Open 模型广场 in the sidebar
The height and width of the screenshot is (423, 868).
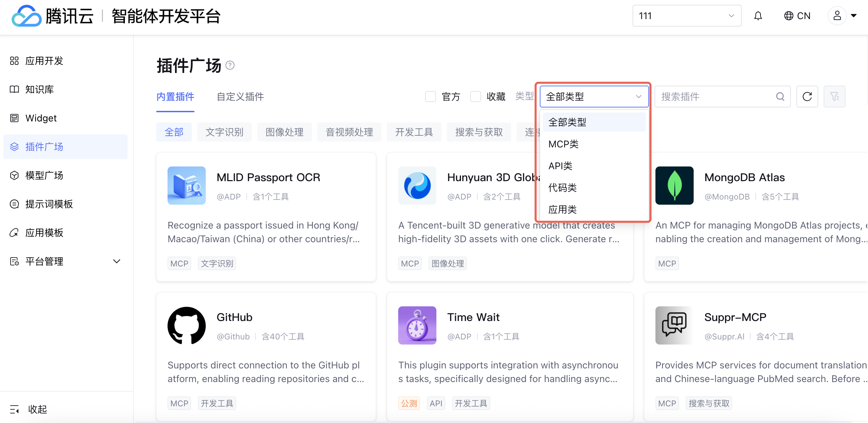[x=44, y=175]
